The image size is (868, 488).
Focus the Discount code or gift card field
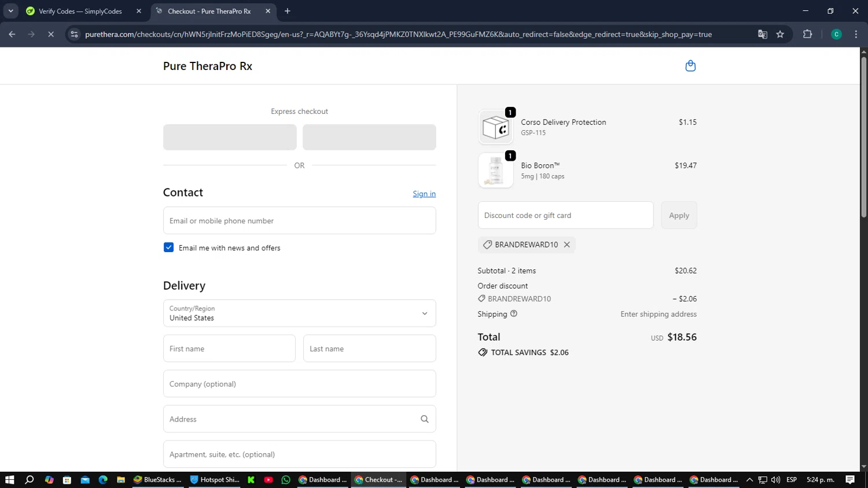pos(565,215)
